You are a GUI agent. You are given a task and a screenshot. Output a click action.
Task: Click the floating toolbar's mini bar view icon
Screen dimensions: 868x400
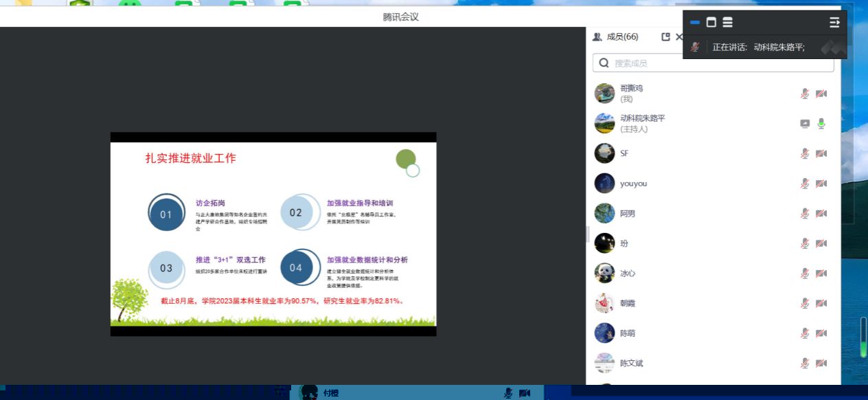695,23
